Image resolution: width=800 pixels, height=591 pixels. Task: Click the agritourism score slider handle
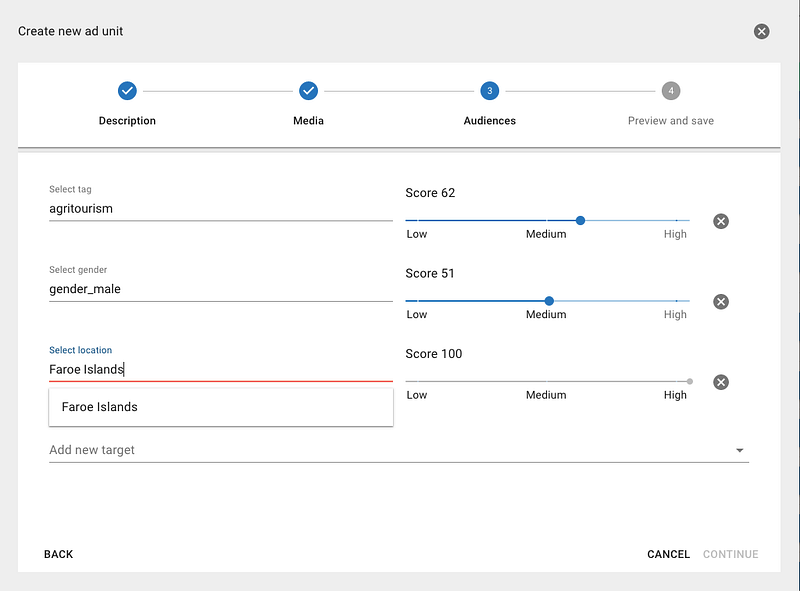pyautogui.click(x=581, y=220)
